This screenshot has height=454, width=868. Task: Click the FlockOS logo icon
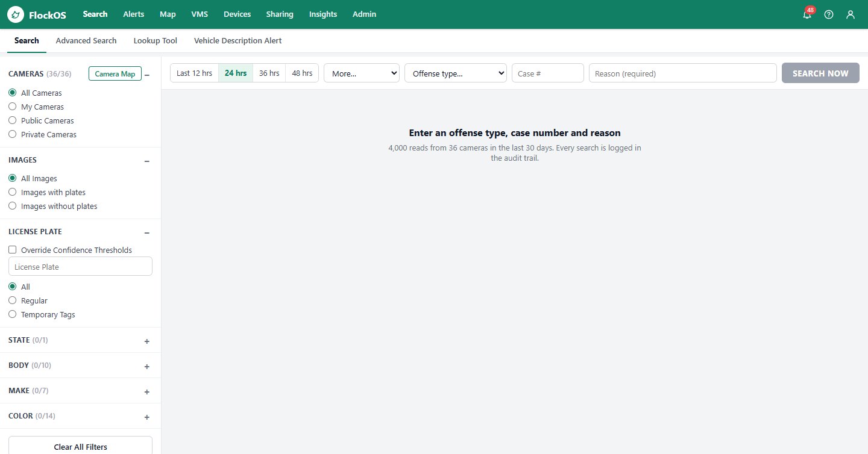coord(16,14)
